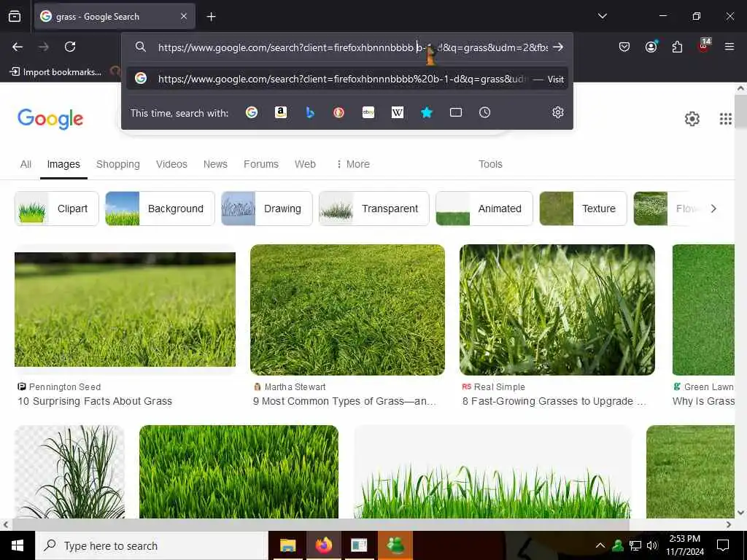Image resolution: width=747 pixels, height=560 pixels.
Task: Search in Bookmarks via star icon
Action: pos(426,112)
